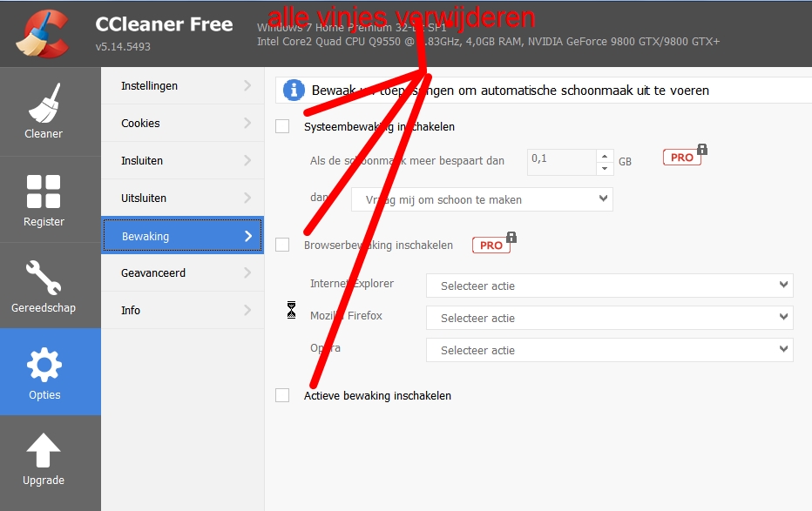Click PRO badge next to GB field
This screenshot has height=511, width=812.
pos(682,158)
